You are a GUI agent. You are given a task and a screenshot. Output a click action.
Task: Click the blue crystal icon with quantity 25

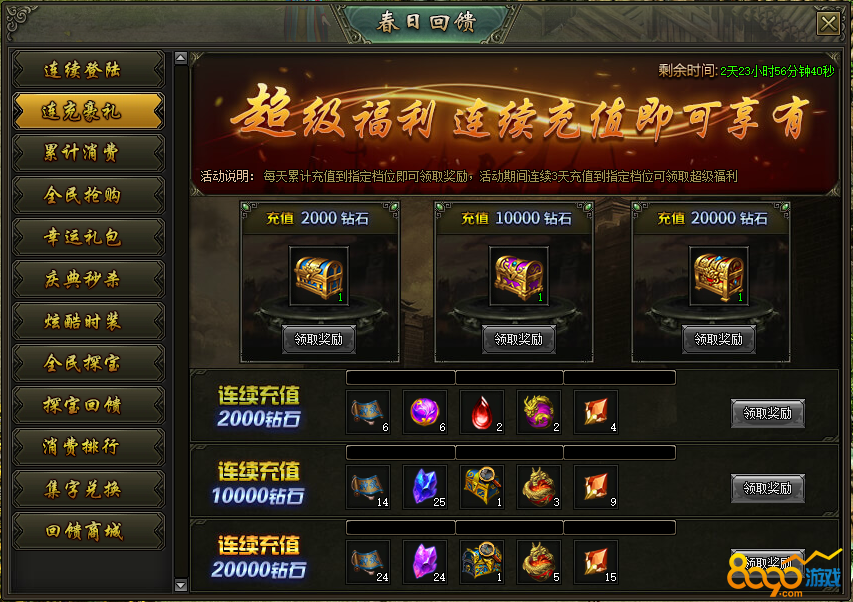[425, 487]
